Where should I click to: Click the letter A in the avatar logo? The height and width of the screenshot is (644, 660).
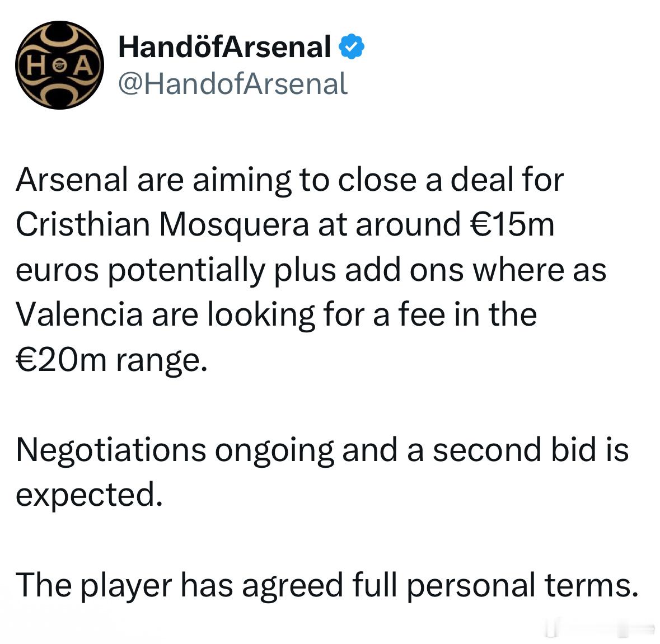pyautogui.click(x=83, y=67)
